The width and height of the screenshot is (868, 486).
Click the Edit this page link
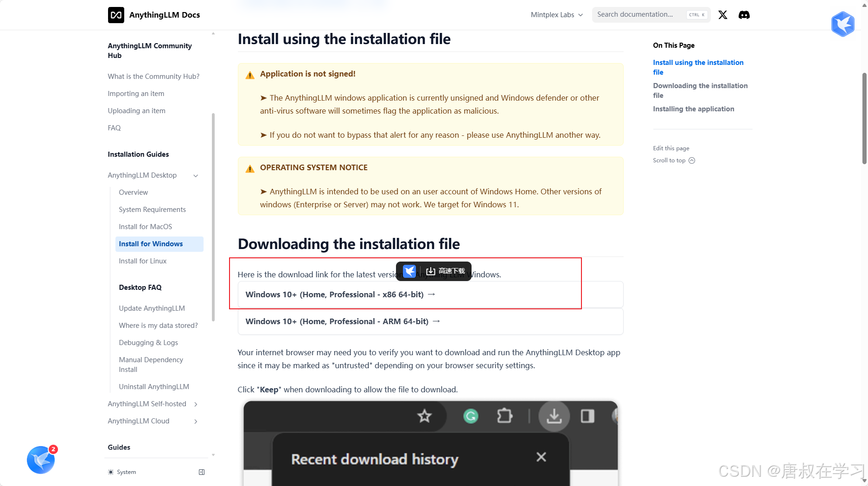671,148
